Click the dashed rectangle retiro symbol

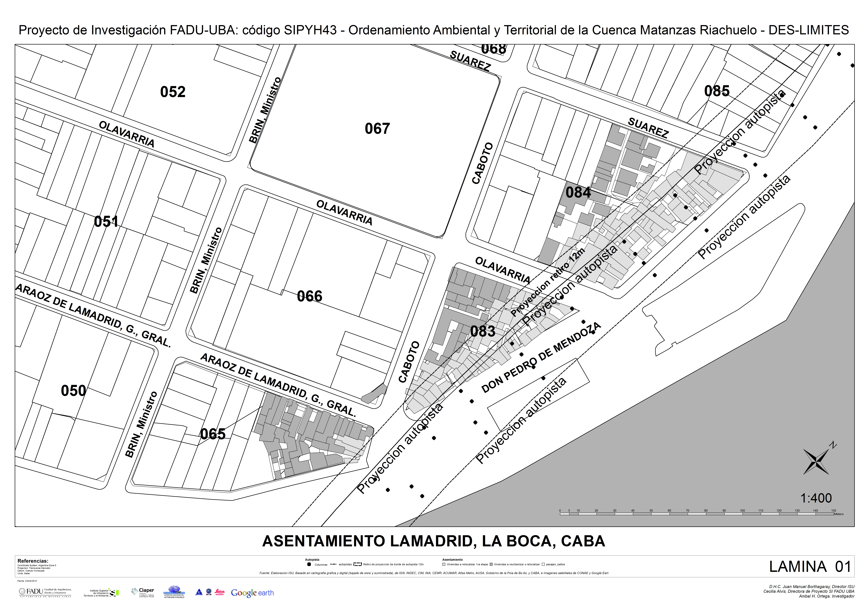click(x=358, y=564)
